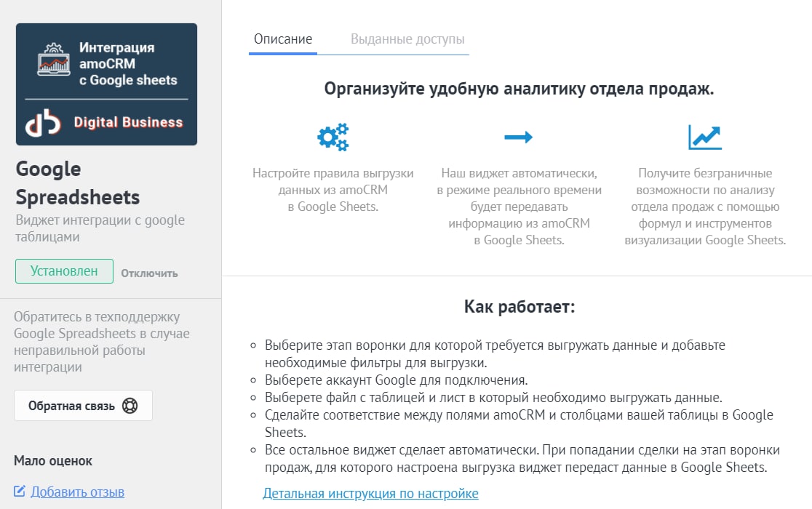Click the laptop chart icon in banner
Screen dimensions: 812x509
tap(54, 60)
